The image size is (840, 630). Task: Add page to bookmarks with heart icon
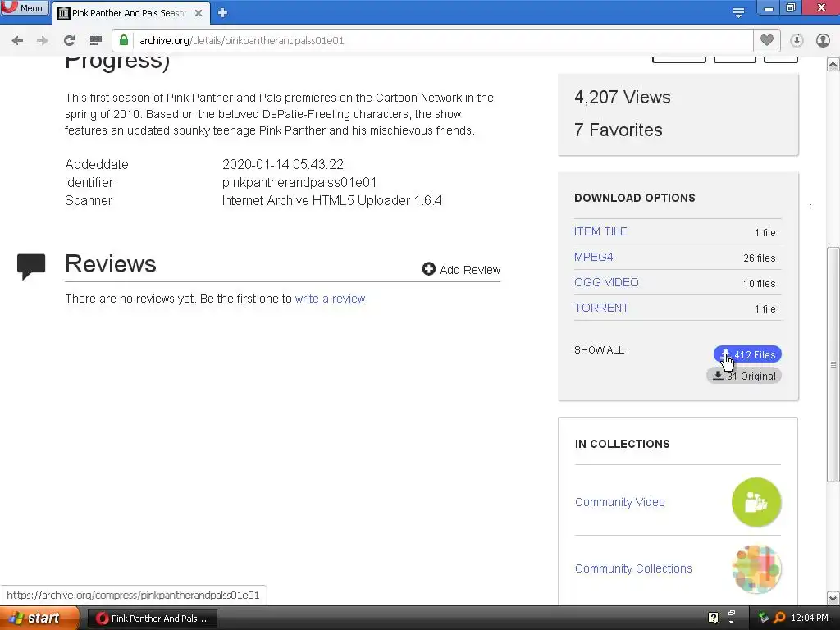pos(767,40)
